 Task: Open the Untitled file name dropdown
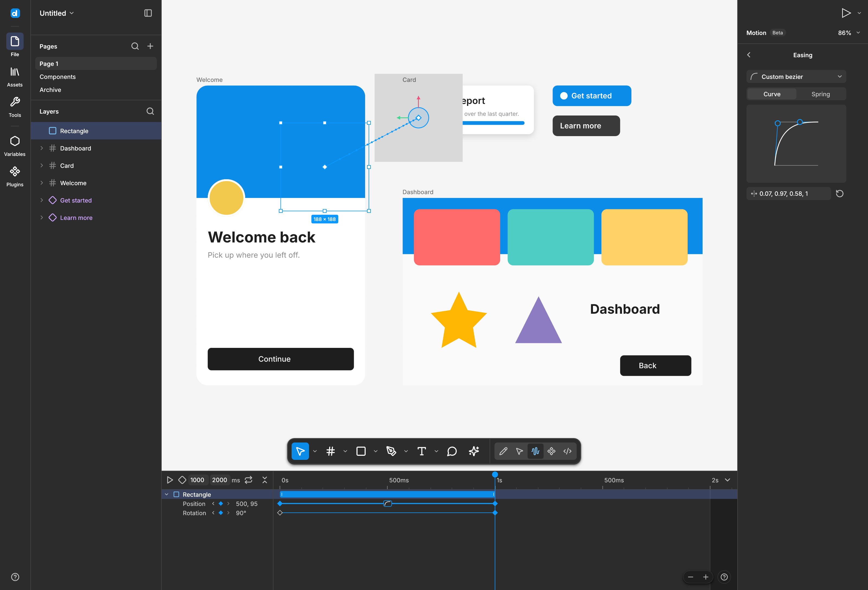pyautogui.click(x=57, y=13)
